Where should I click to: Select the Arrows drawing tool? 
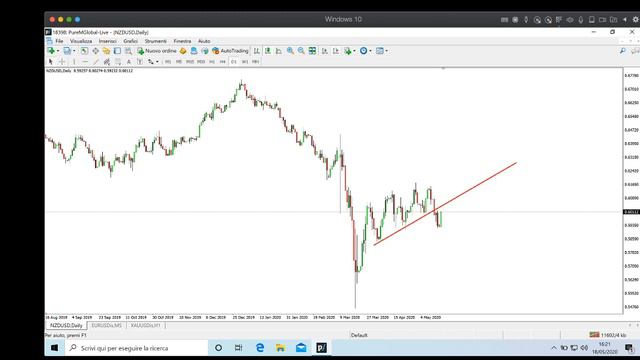[151, 62]
